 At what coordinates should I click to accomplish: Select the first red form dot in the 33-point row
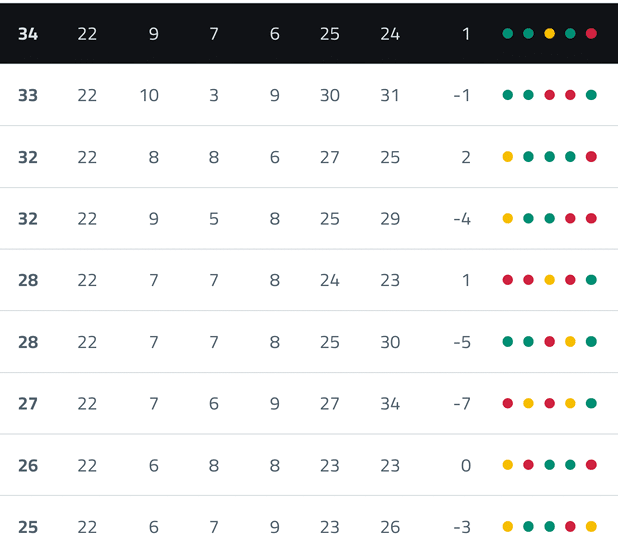click(x=549, y=96)
